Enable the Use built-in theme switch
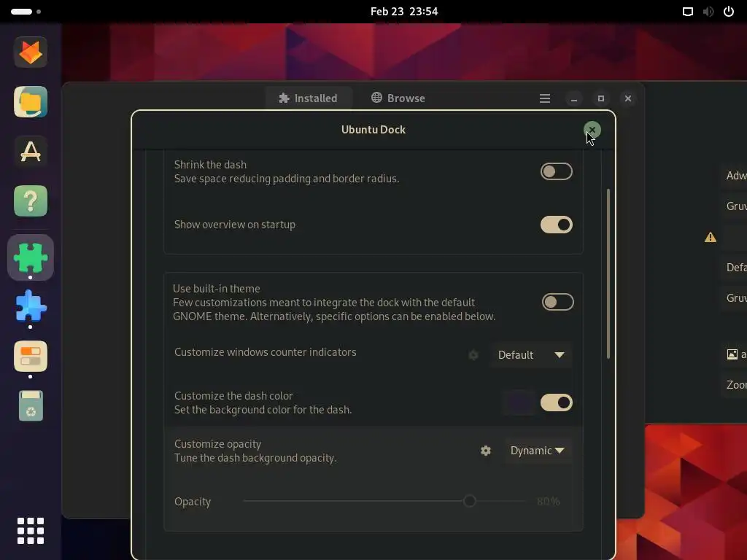This screenshot has width=747, height=560. tap(557, 302)
